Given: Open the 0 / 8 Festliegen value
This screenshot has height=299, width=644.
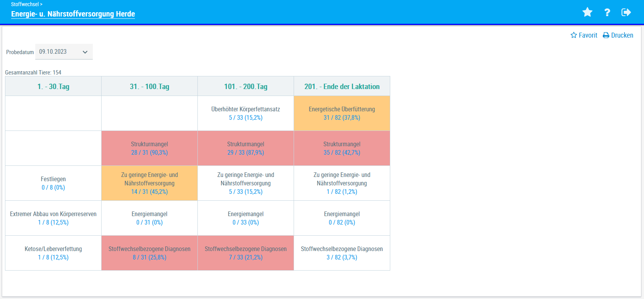Looking at the screenshot, I should [53, 188].
